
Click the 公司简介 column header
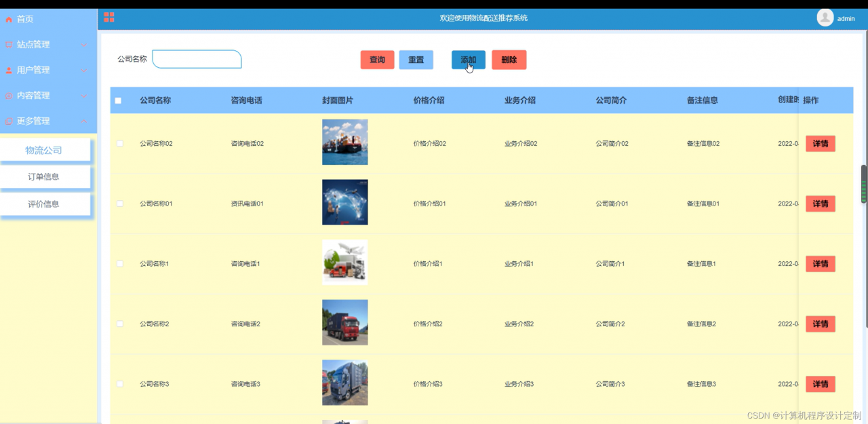611,100
